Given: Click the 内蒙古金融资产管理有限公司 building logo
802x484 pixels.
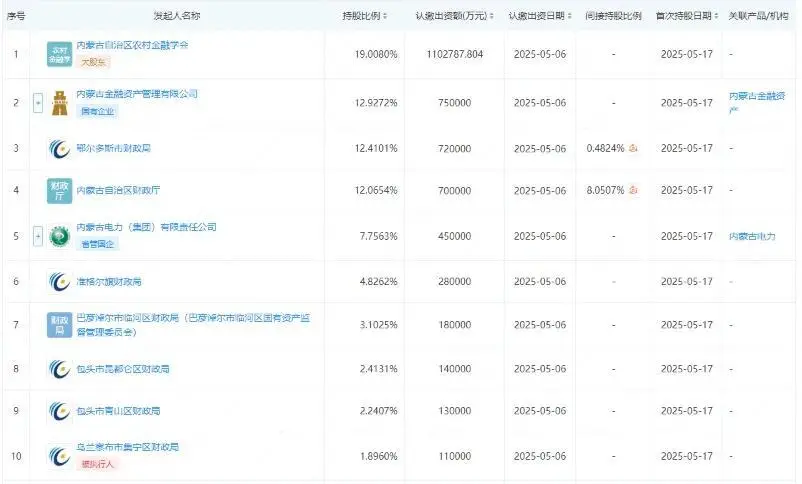Looking at the screenshot, I should pos(60,103).
